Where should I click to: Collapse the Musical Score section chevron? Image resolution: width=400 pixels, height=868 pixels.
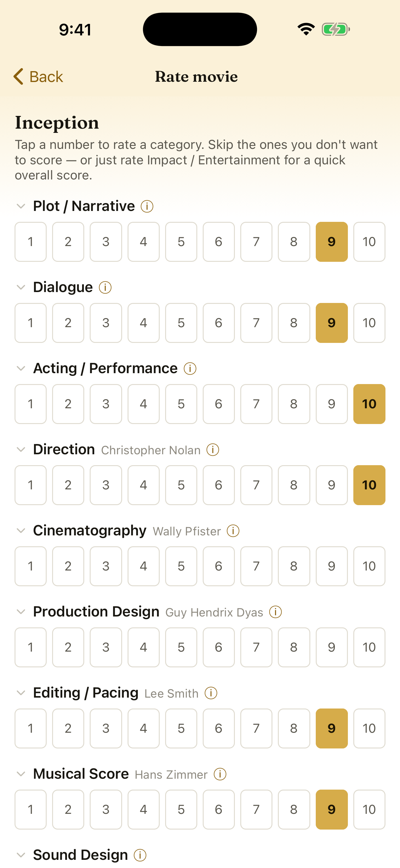pos(21,774)
